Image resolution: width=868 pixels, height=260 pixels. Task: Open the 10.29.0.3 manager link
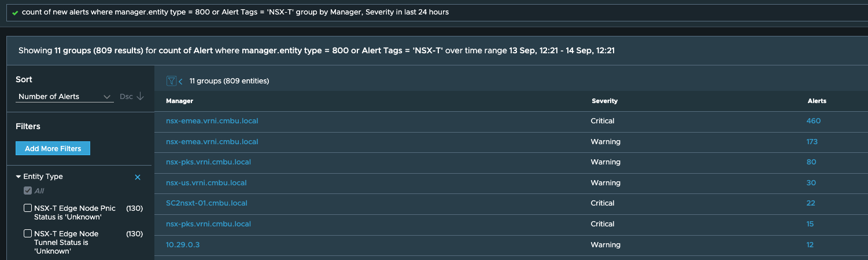[183, 245]
